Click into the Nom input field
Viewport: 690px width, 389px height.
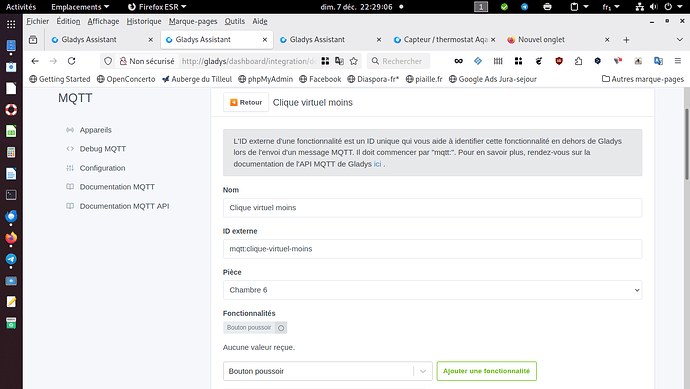432,208
